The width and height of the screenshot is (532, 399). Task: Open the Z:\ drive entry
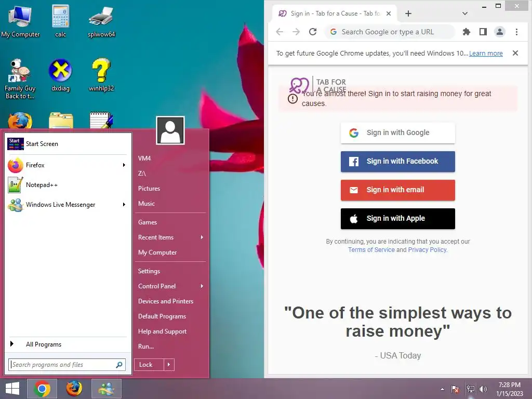[x=142, y=174]
